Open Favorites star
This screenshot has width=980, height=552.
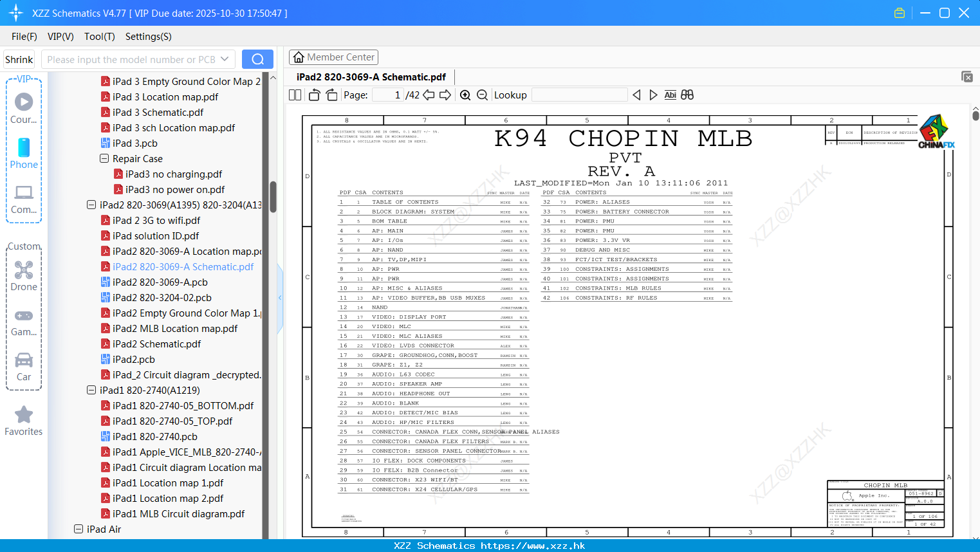(24, 421)
